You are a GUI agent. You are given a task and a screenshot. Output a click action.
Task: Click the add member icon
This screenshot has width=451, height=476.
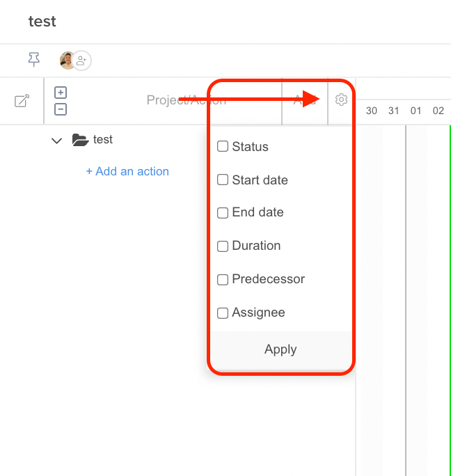[81, 61]
